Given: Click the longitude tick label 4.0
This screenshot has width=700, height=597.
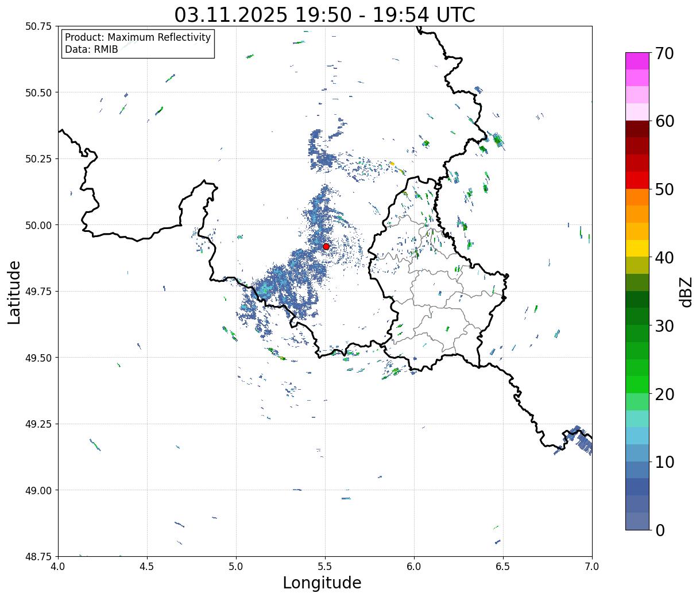Looking at the screenshot, I should 58,566.
